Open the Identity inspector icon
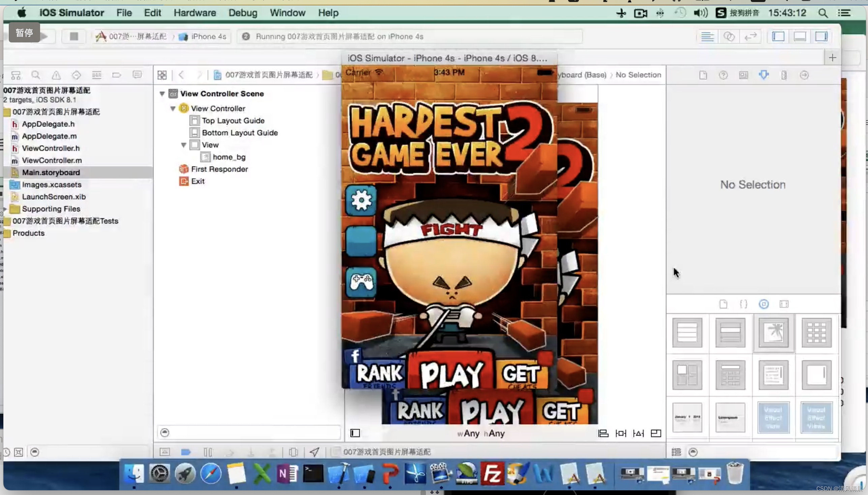The image size is (868, 495). [744, 75]
